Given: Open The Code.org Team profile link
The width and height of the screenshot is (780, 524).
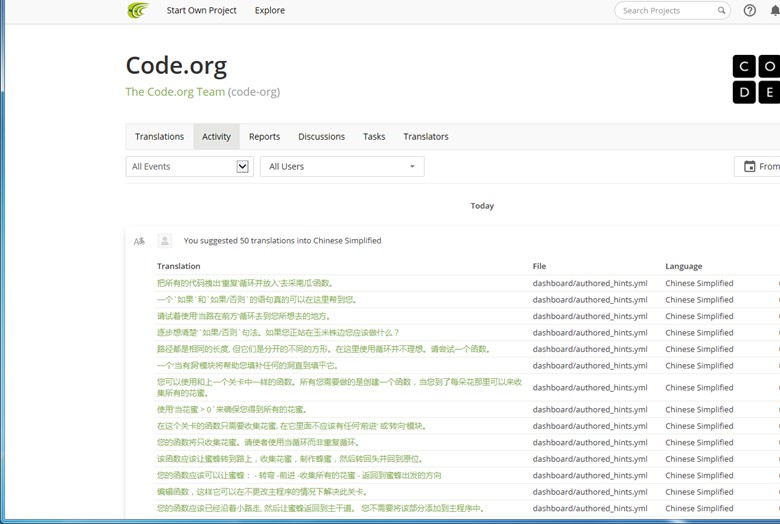Looking at the screenshot, I should [175, 92].
